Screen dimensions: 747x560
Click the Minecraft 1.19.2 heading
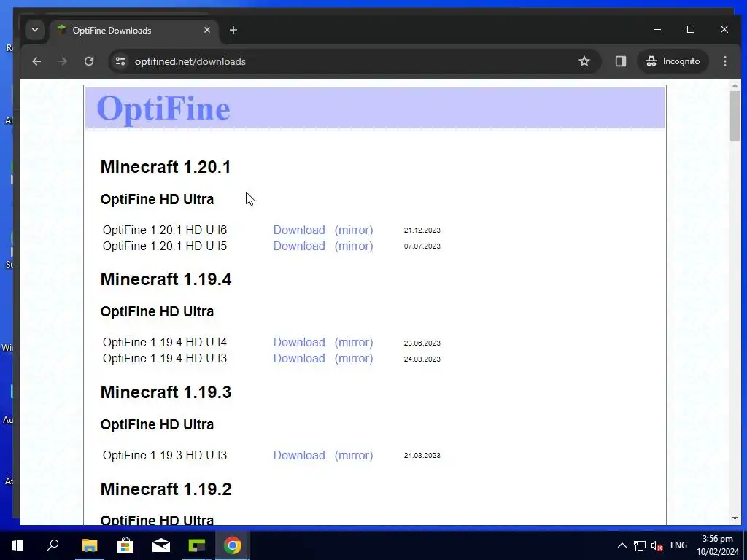[166, 489]
